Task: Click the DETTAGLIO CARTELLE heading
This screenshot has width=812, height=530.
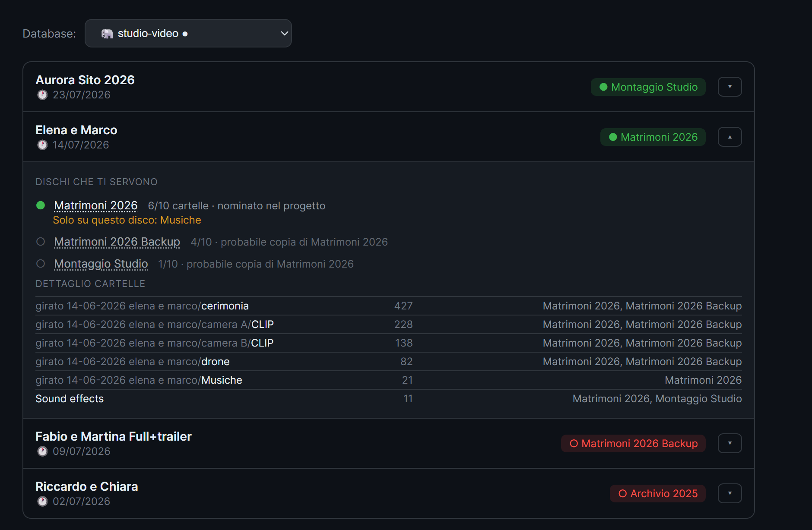Action: pyautogui.click(x=90, y=284)
